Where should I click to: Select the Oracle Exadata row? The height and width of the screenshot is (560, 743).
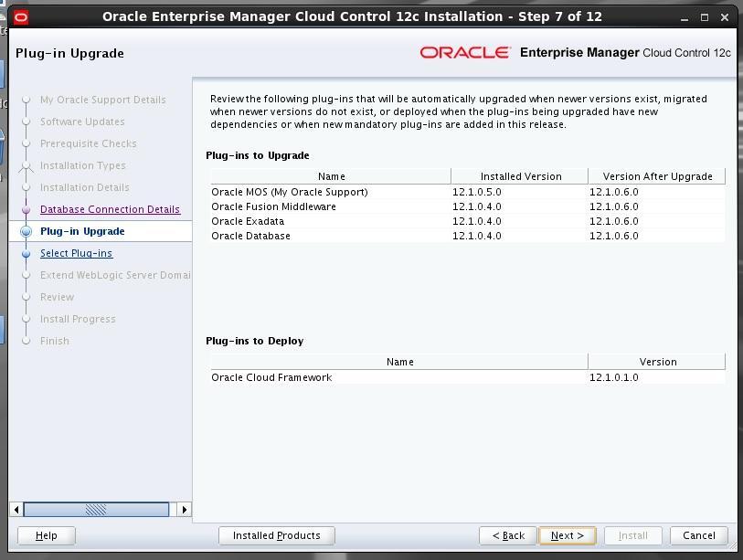(468, 221)
